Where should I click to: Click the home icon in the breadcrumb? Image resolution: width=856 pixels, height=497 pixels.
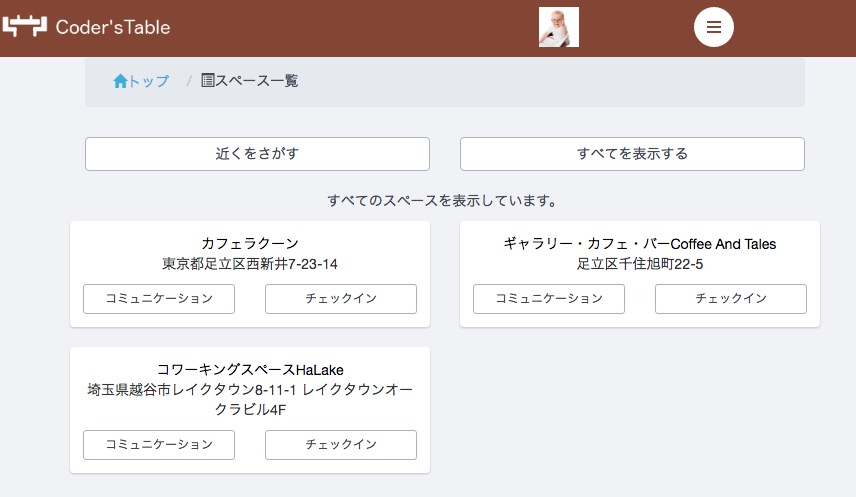click(120, 81)
